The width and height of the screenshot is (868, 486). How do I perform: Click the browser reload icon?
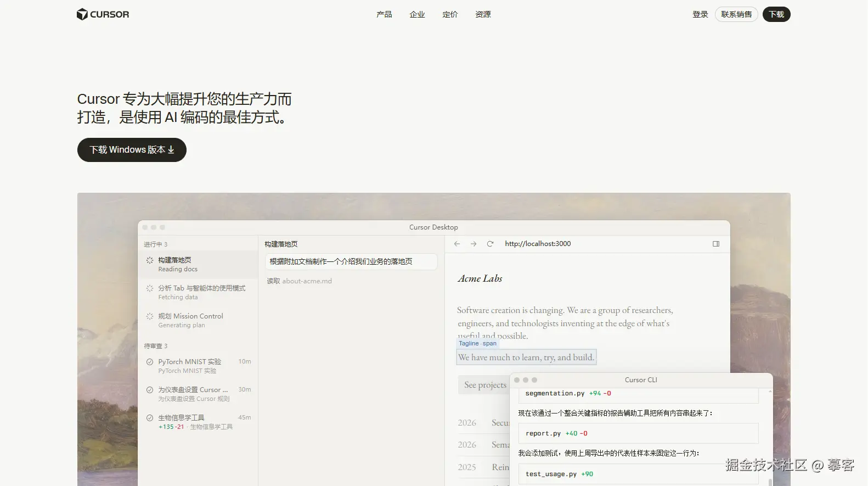click(x=490, y=244)
